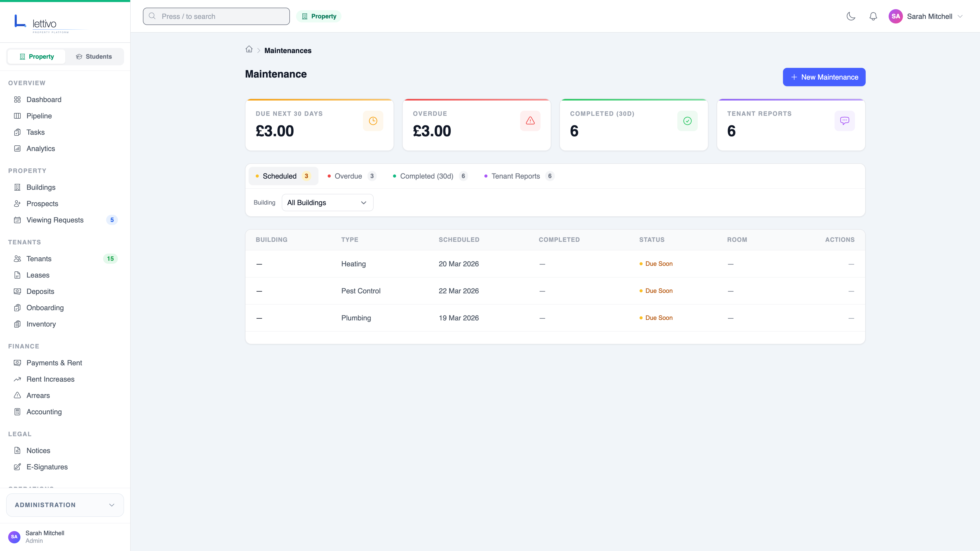Open Payments & Rent section
The image size is (980, 551).
click(54, 363)
